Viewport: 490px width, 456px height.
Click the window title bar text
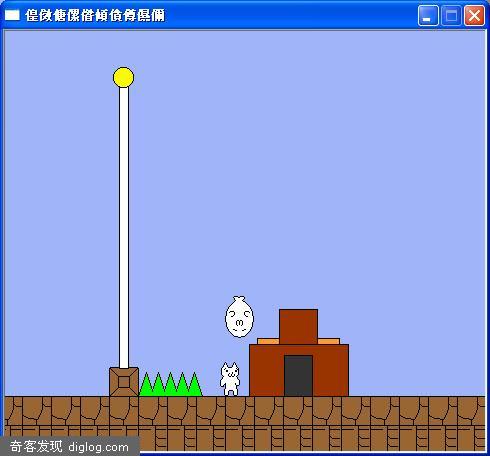[95, 15]
